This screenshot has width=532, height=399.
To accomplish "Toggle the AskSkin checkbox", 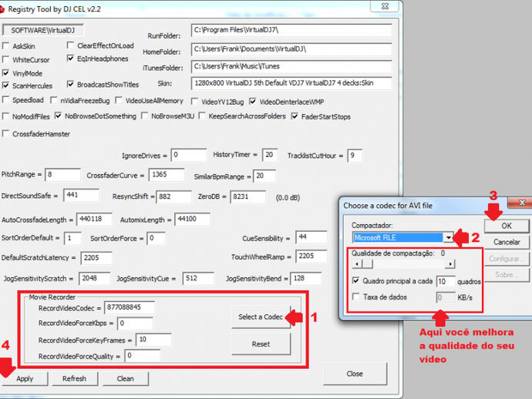I will click(x=5, y=45).
